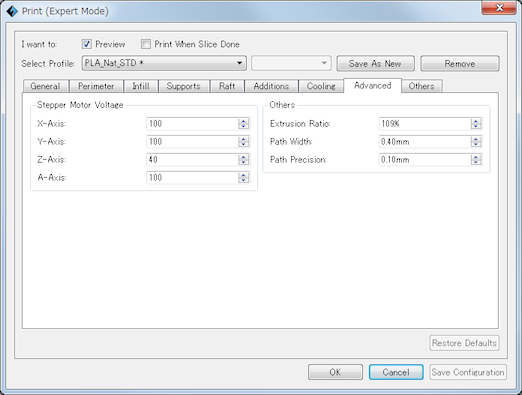Click the Remove button
The width and height of the screenshot is (522, 395).
click(x=460, y=63)
